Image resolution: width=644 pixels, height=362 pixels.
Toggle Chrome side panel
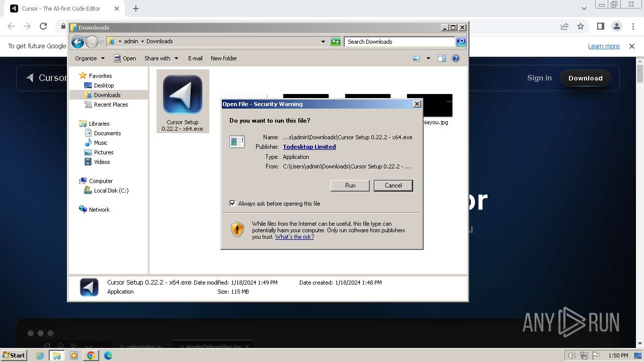click(x=600, y=26)
